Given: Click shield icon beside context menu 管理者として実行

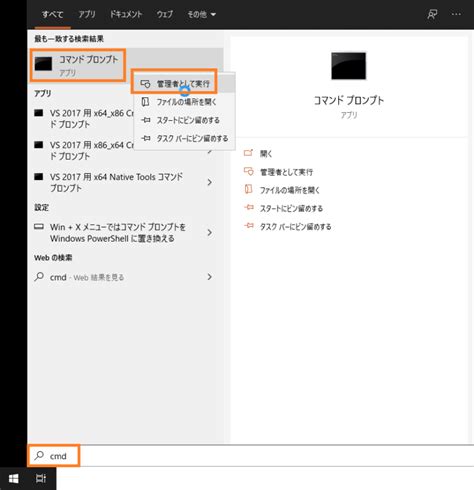Looking at the screenshot, I should (145, 83).
